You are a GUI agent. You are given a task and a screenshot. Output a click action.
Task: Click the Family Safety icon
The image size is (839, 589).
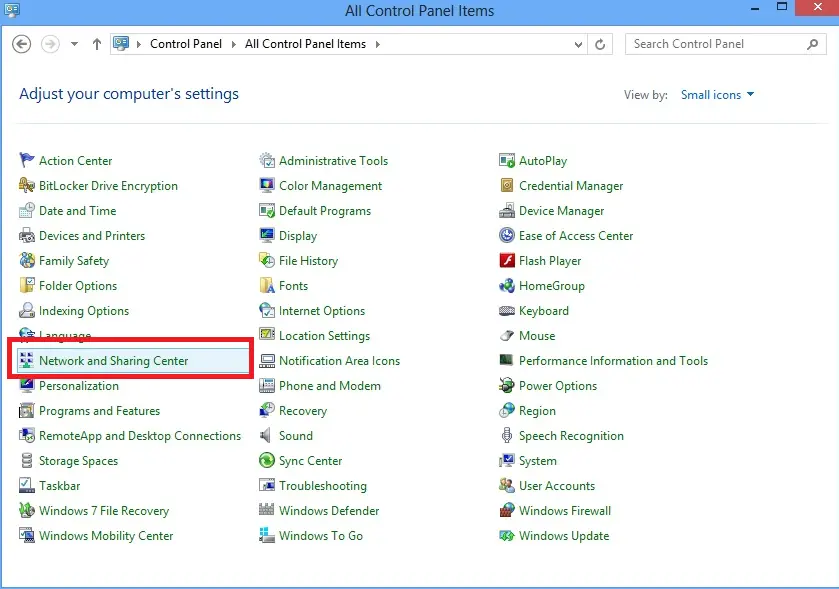pyautogui.click(x=27, y=261)
